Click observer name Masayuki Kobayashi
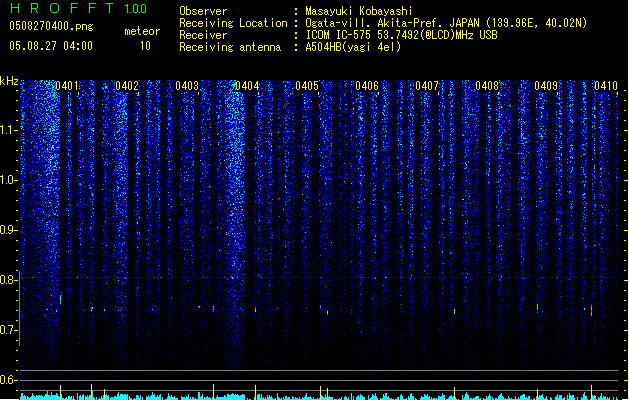The image size is (629, 400). point(359,11)
